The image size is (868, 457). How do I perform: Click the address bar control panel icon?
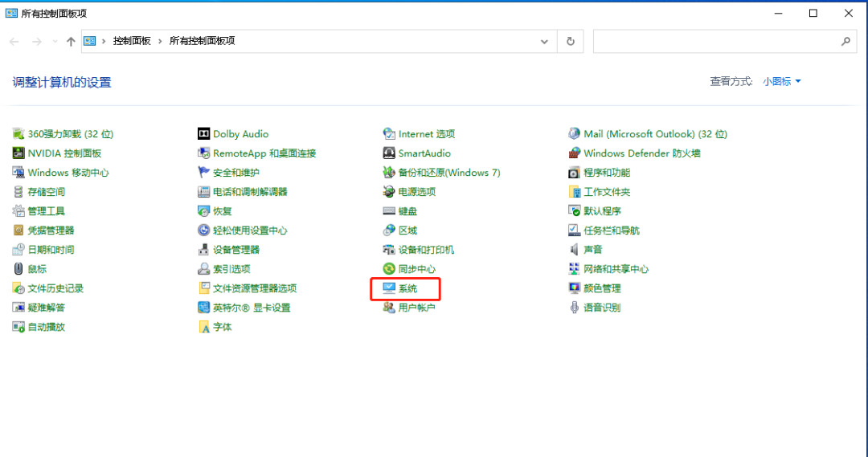pyautogui.click(x=90, y=41)
